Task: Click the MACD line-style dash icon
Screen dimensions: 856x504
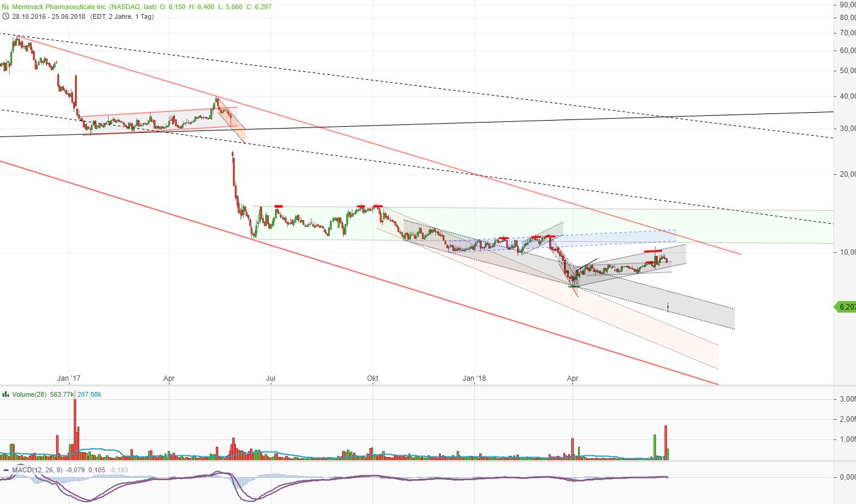Action: tap(6, 470)
